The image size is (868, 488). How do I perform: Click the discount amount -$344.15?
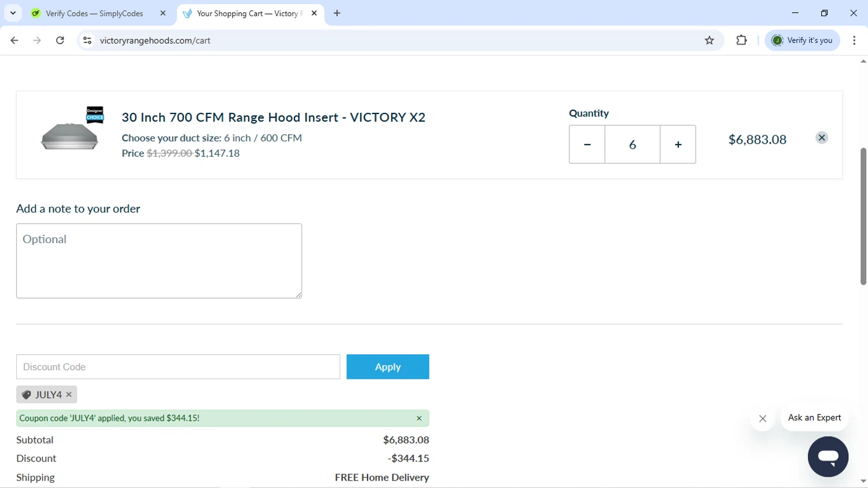coord(409,458)
